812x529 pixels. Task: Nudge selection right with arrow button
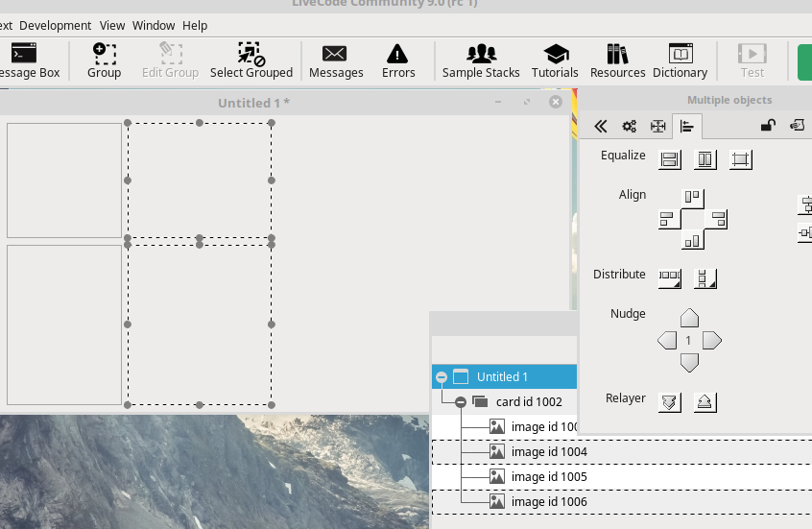point(711,341)
